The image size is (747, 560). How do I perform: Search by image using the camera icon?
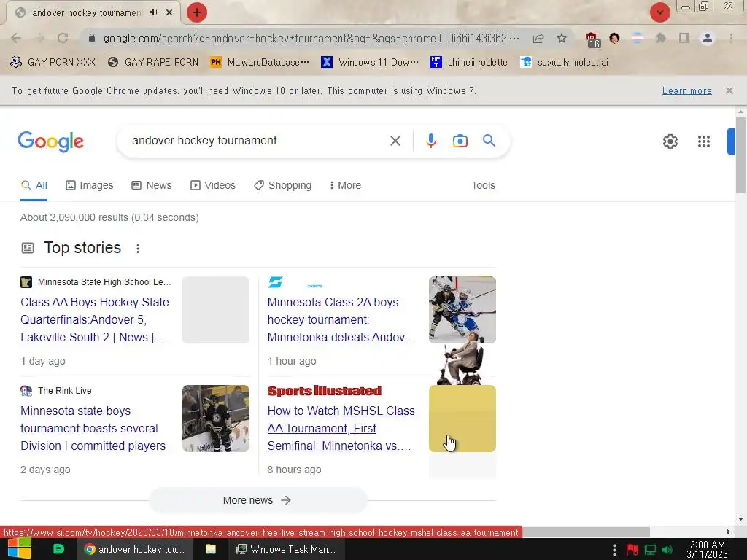click(x=460, y=141)
